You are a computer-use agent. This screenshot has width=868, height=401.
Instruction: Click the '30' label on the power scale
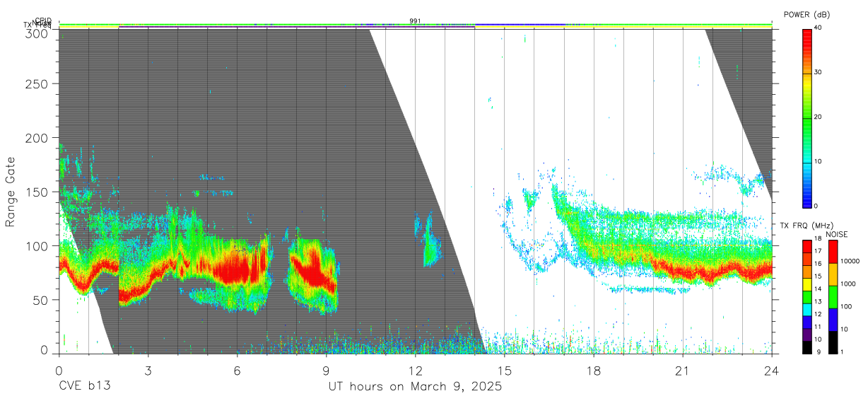click(x=817, y=72)
